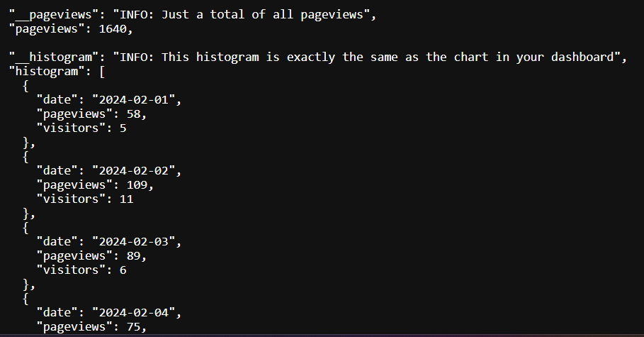Click the opening brace of first histogram entry
This screenshot has height=337, width=644.
click(x=26, y=86)
